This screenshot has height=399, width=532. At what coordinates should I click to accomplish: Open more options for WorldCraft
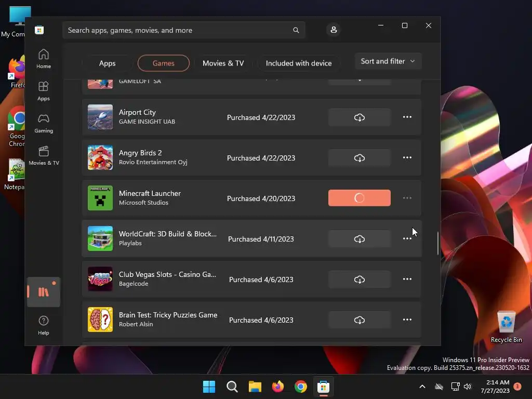[407, 238]
